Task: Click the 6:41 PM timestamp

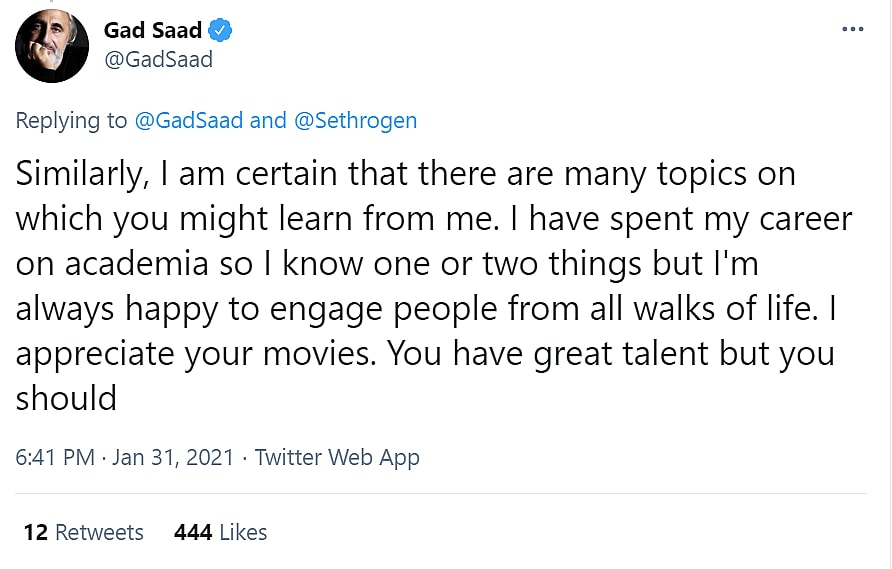Action: (x=55, y=458)
